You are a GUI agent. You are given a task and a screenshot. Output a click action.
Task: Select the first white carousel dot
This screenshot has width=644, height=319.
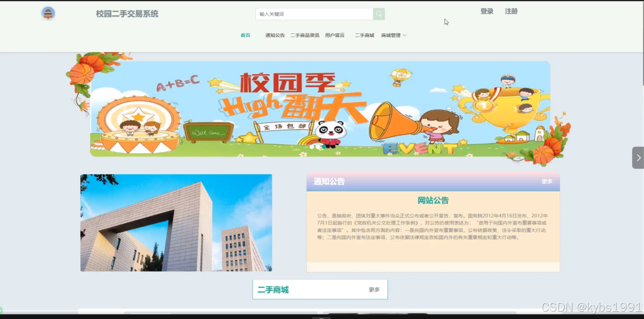click(x=312, y=147)
